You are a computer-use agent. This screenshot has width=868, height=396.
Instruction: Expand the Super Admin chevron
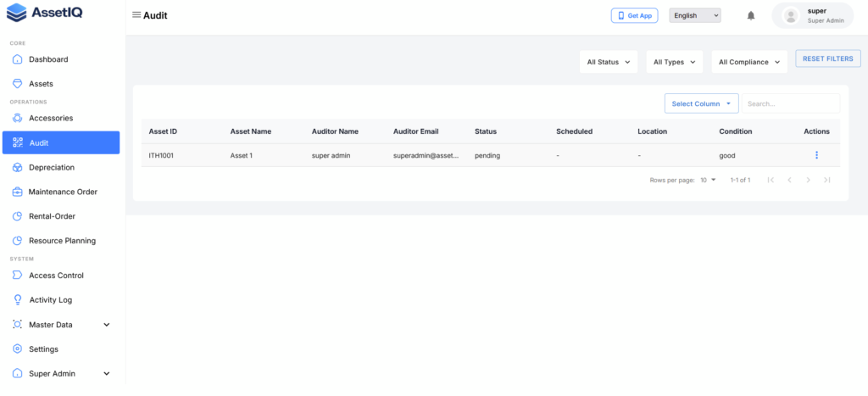coord(107,373)
